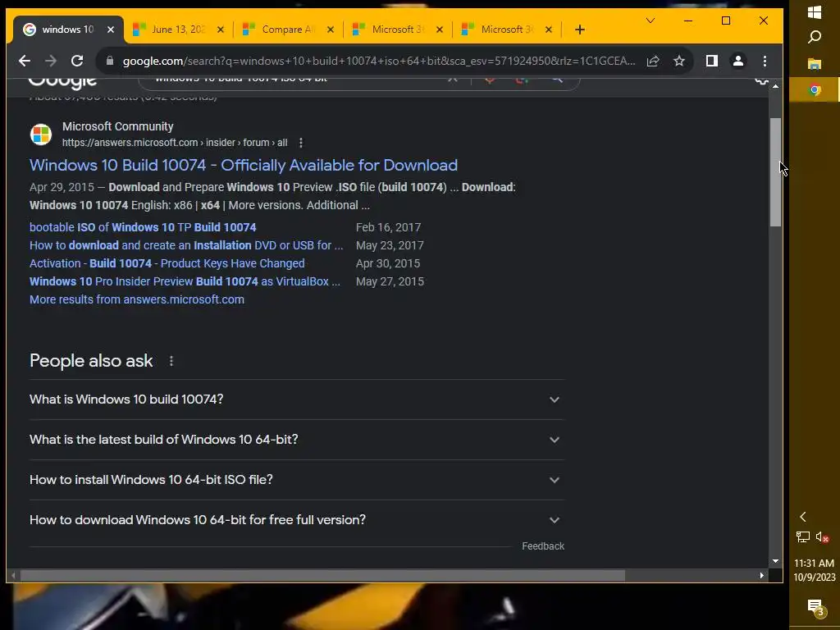Screen dimensions: 840x630
Task: Close the first 'Microsoft 3' tab
Action: 440,30
